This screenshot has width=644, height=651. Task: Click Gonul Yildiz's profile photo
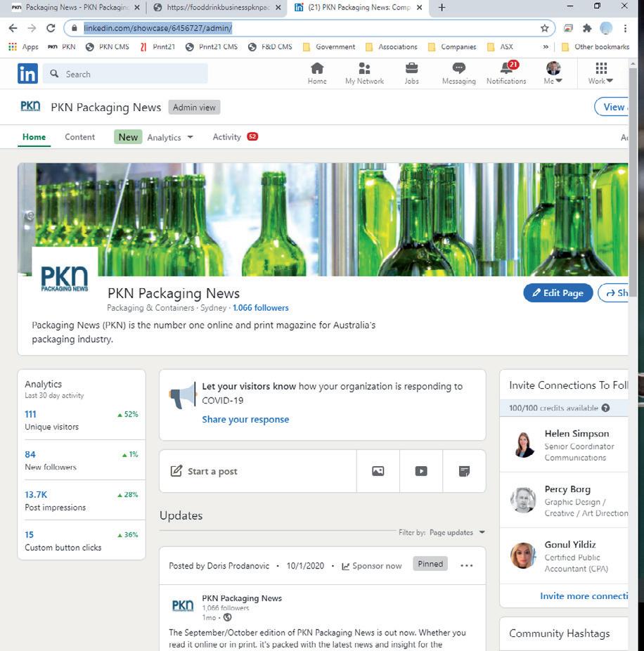pos(524,555)
